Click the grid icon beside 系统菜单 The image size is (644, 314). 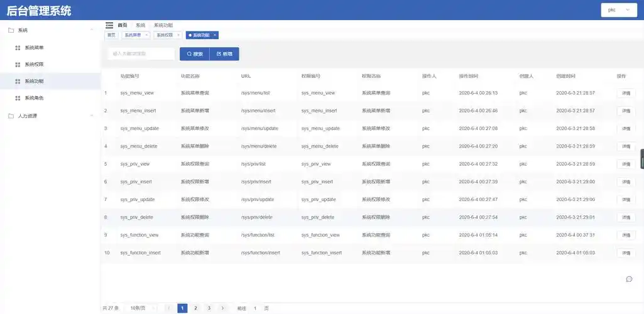(x=18, y=47)
